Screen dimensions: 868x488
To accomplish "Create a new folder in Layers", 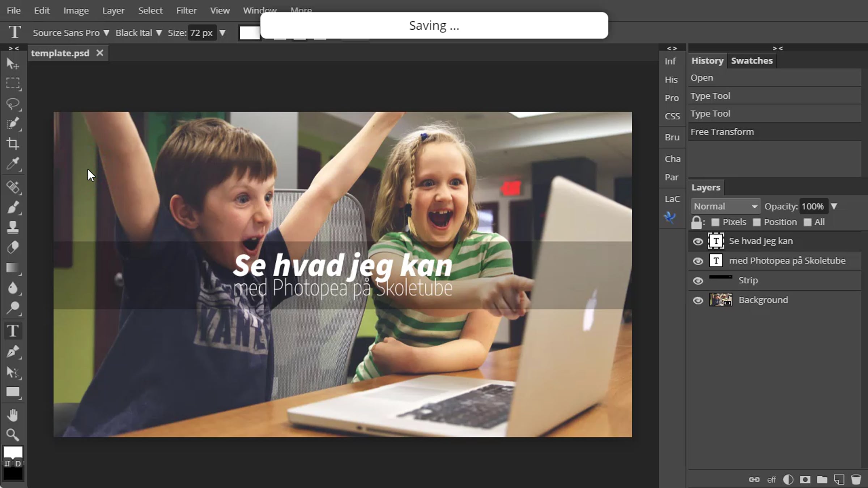I will tap(822, 480).
